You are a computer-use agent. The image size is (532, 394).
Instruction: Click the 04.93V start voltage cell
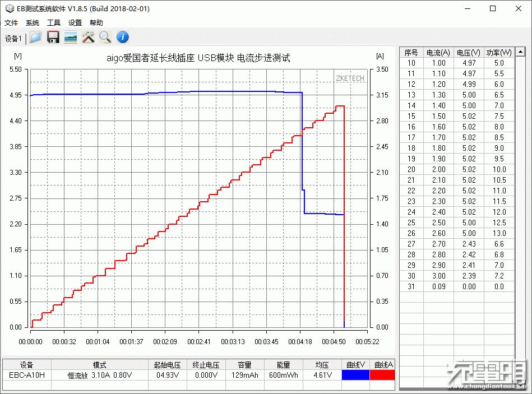tap(167, 375)
